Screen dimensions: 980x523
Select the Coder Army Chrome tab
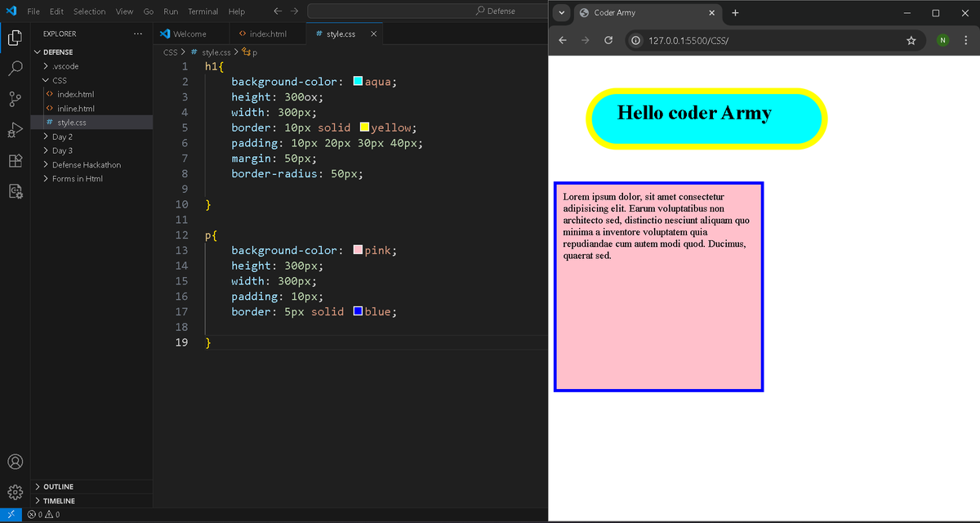[x=647, y=13]
